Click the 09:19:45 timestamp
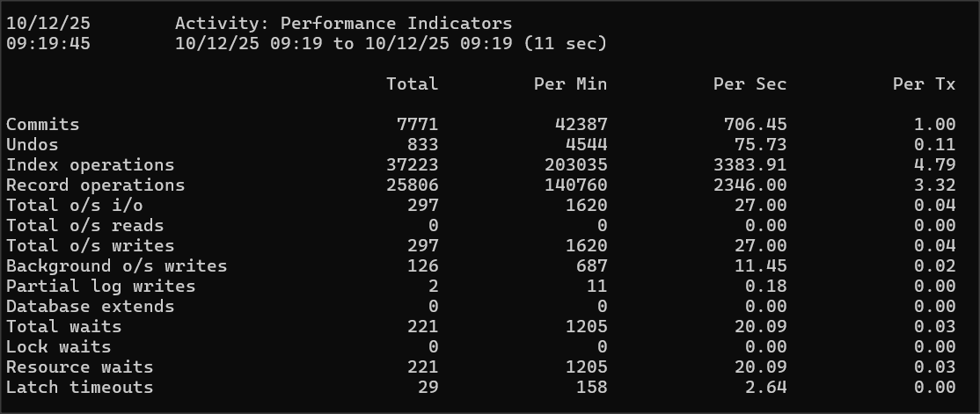The image size is (980, 414). (x=48, y=43)
